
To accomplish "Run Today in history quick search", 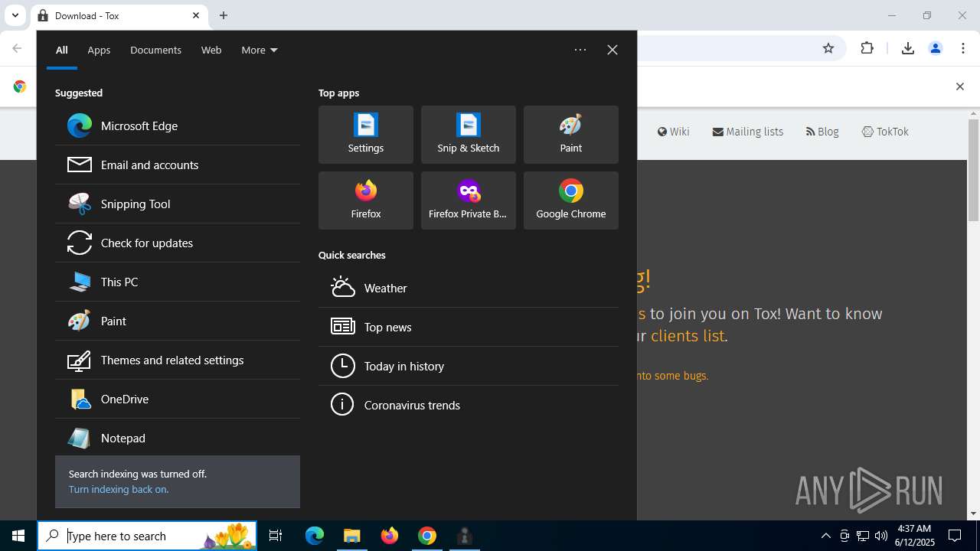I will pyautogui.click(x=469, y=366).
